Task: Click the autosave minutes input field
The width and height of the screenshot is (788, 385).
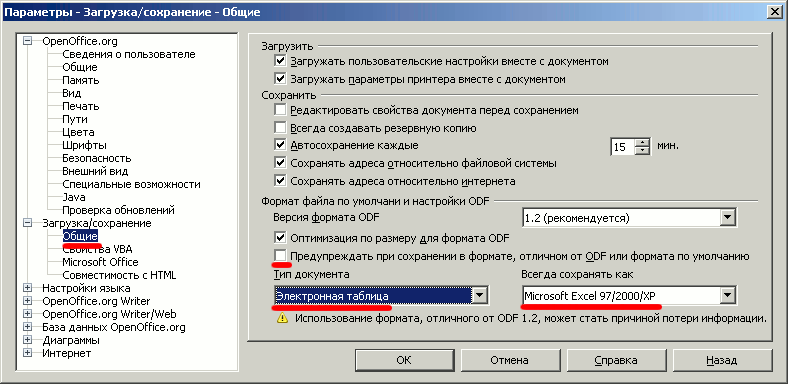Action: 623,147
